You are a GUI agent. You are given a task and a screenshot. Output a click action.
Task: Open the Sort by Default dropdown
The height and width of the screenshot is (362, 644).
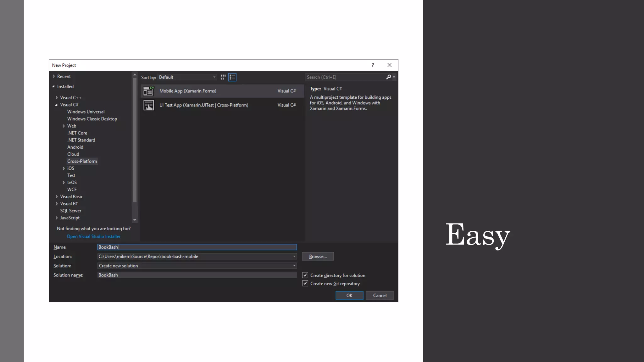[x=187, y=77]
